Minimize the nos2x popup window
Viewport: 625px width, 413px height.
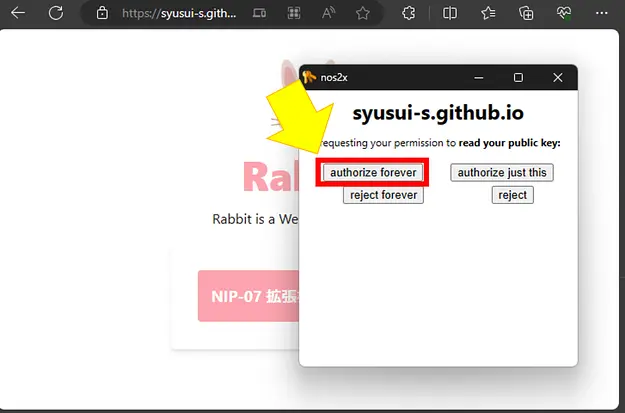[477, 77]
